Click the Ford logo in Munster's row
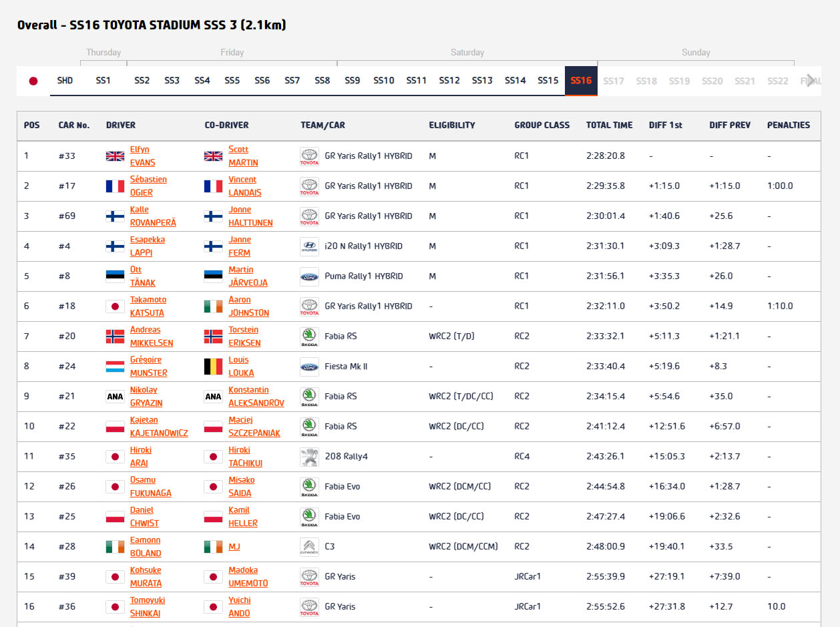 click(309, 367)
